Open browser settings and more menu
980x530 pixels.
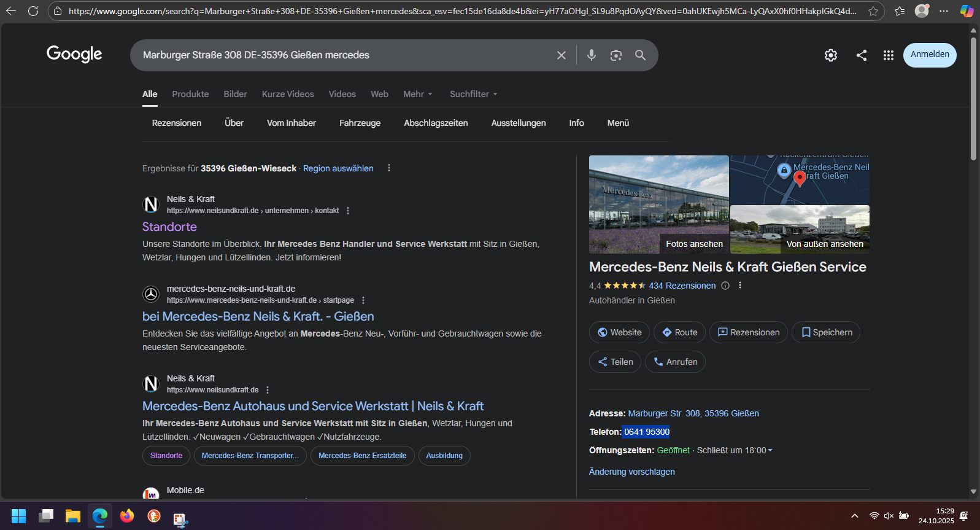[944, 11]
